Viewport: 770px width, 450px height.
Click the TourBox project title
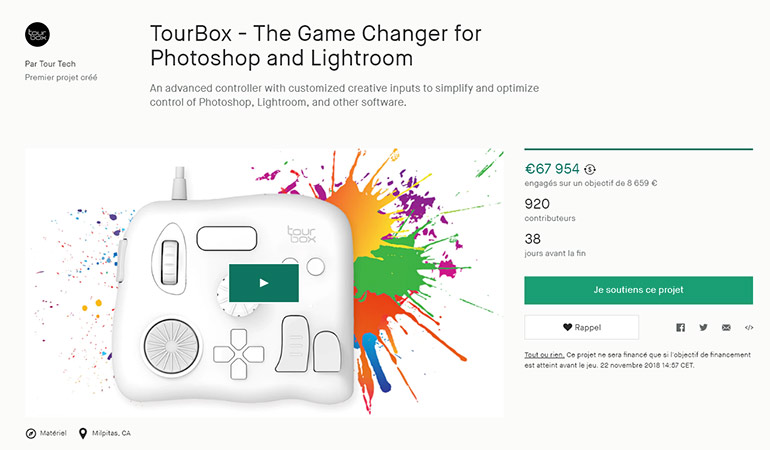tap(315, 45)
